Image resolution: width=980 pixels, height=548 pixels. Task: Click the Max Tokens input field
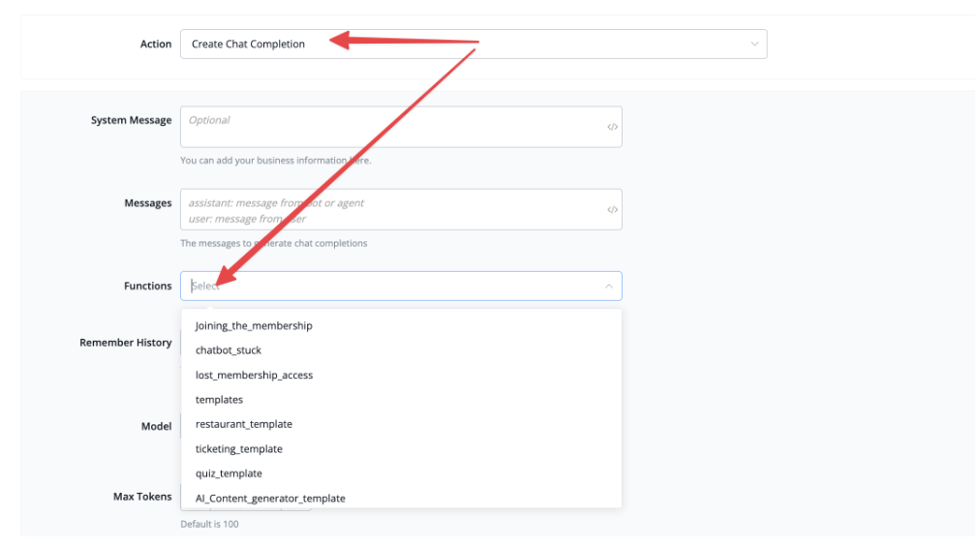(245, 498)
